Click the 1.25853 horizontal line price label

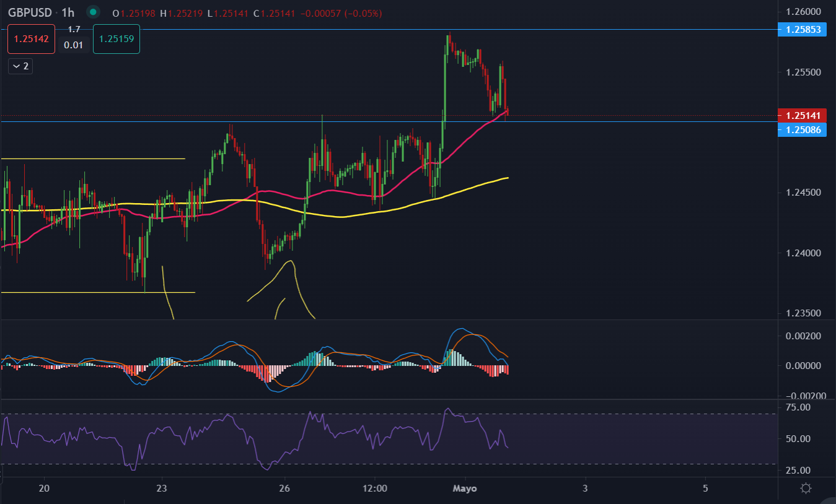(x=803, y=29)
